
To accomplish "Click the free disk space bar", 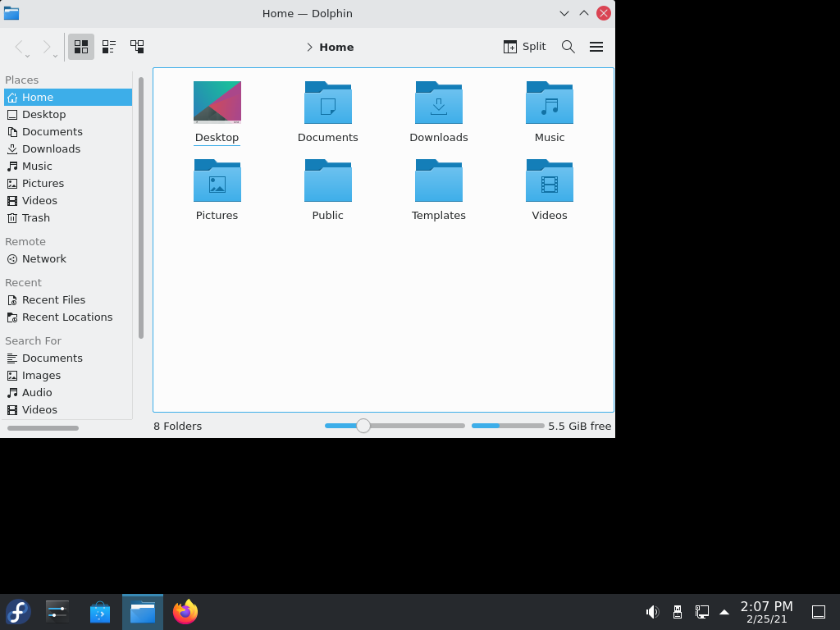I will click(508, 426).
